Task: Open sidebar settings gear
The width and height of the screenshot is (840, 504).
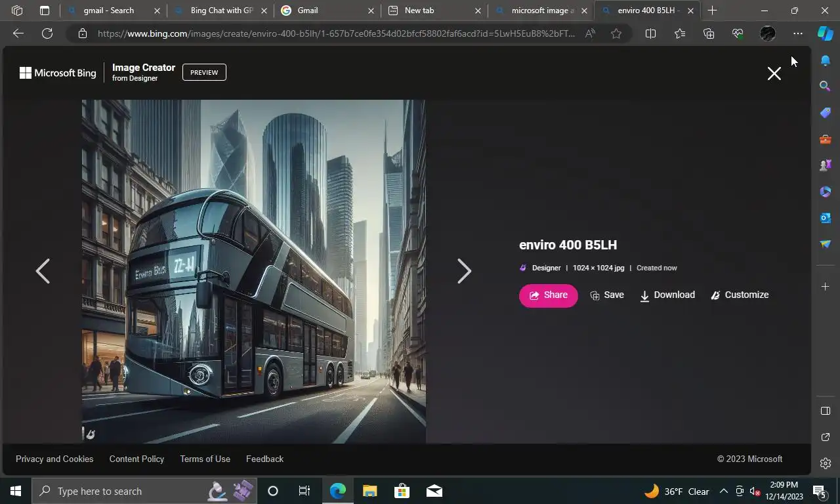Action: pos(826,463)
